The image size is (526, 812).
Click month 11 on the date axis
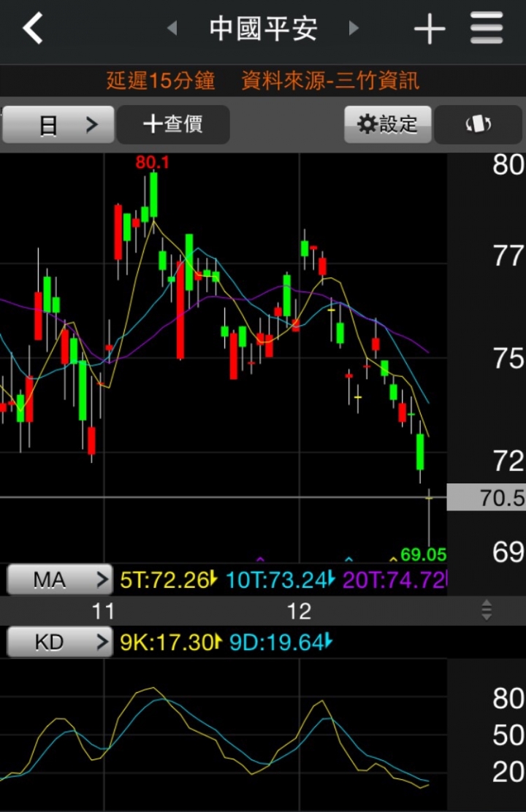(x=103, y=611)
